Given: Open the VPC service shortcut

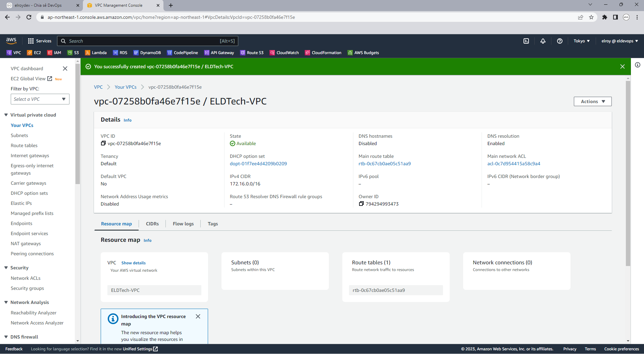Looking at the screenshot, I should pyautogui.click(x=14, y=53).
